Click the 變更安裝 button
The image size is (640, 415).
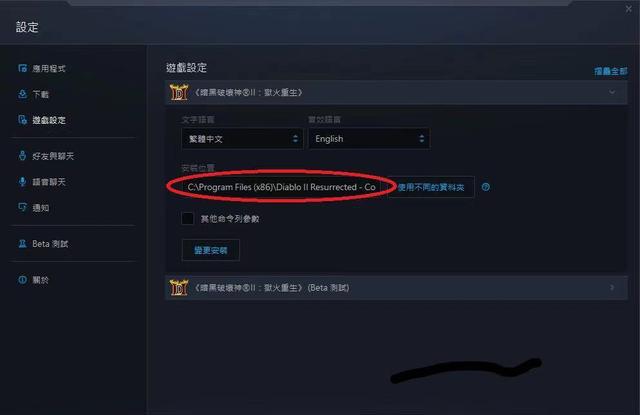coord(211,250)
